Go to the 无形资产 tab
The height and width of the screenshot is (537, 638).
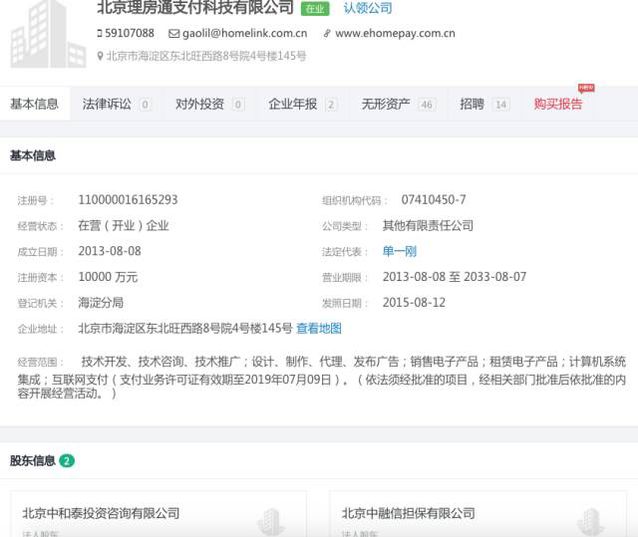coord(386,104)
